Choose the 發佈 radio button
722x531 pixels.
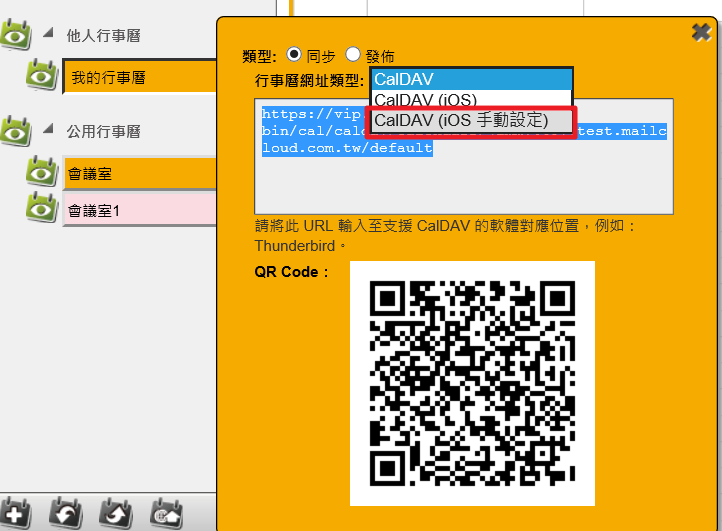click(x=353, y=54)
